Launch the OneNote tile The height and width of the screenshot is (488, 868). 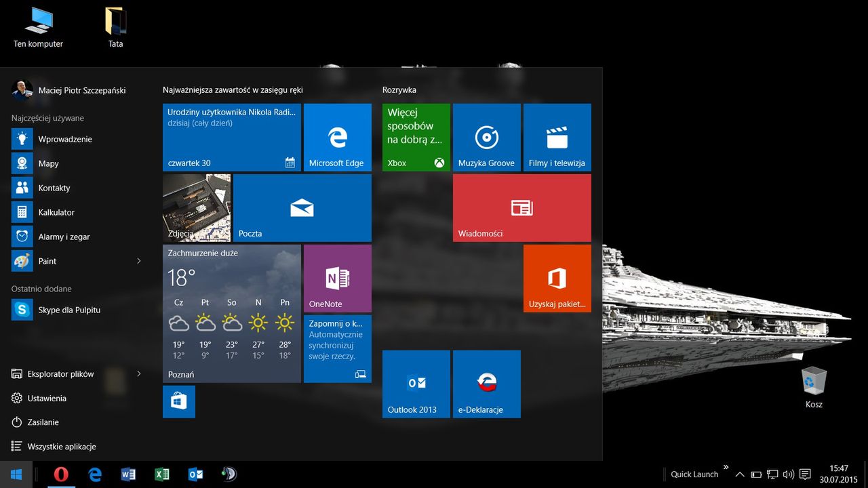pos(338,279)
